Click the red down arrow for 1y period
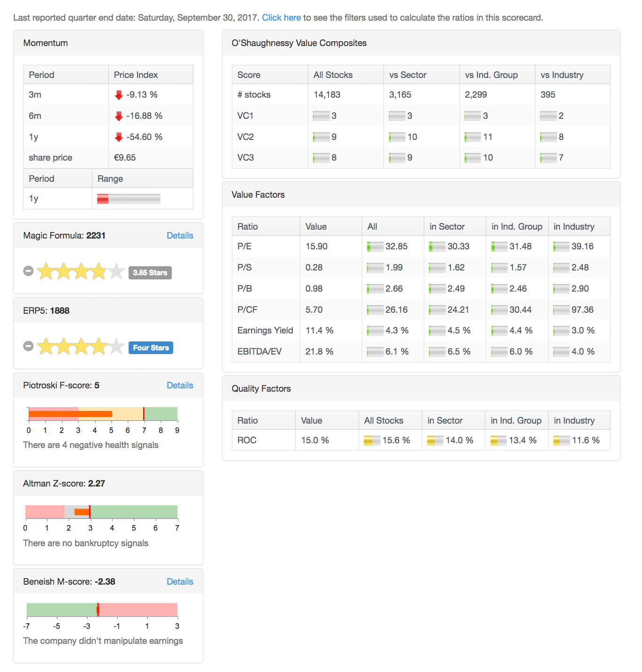 [x=119, y=137]
